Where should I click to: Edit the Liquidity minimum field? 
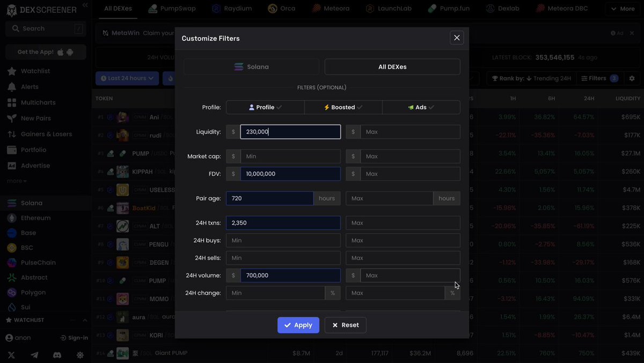tap(290, 132)
